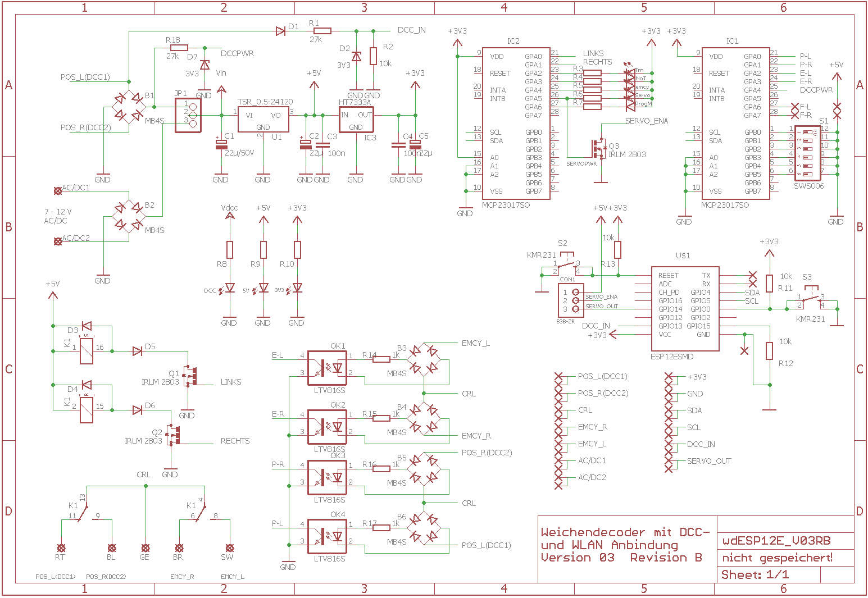Click the 'nicht gespeichert!' notice
The height and width of the screenshot is (598, 868).
point(778,558)
